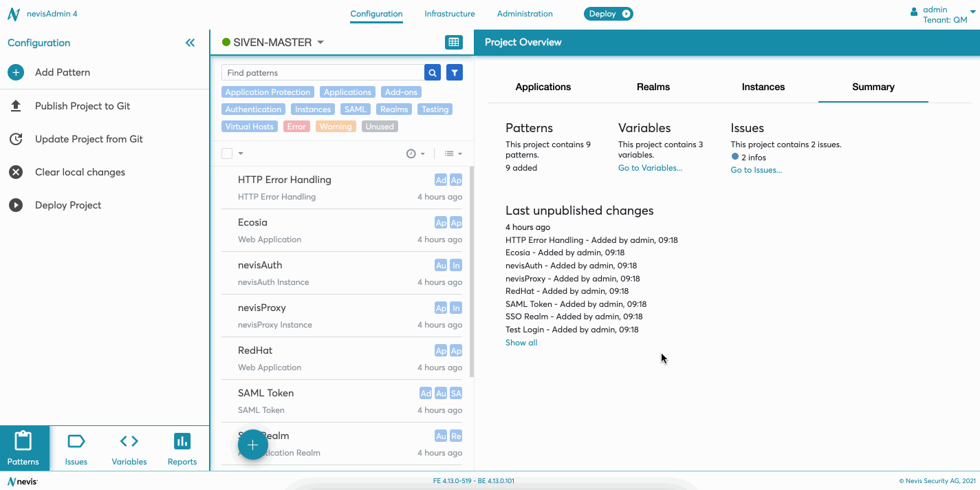Open the Realms tab

coord(653,87)
